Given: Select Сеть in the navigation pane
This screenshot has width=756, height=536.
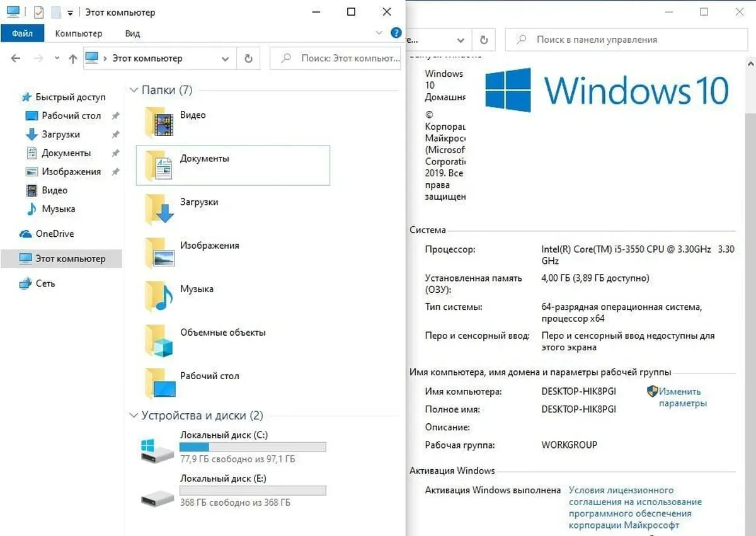Looking at the screenshot, I should point(45,283).
